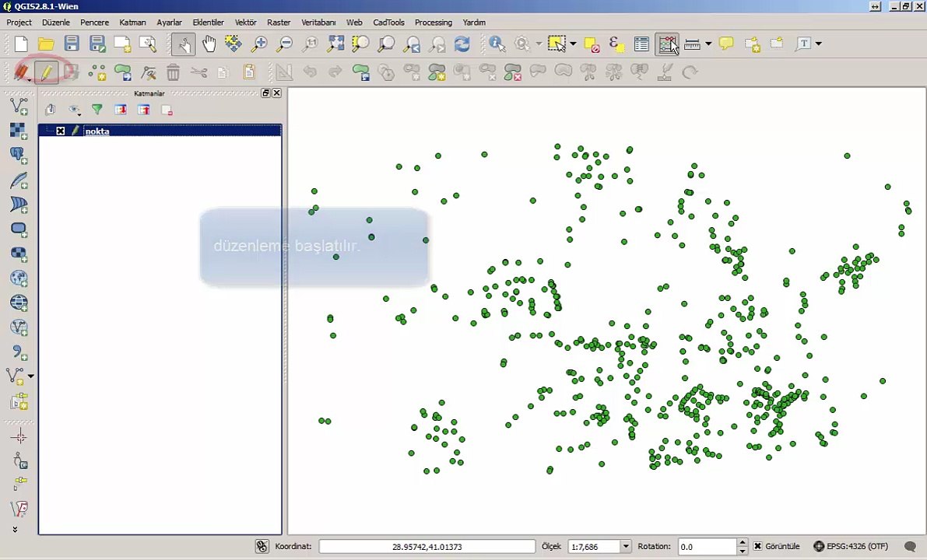The image size is (927, 560).
Task: Pan map to selection icon
Action: 234,44
